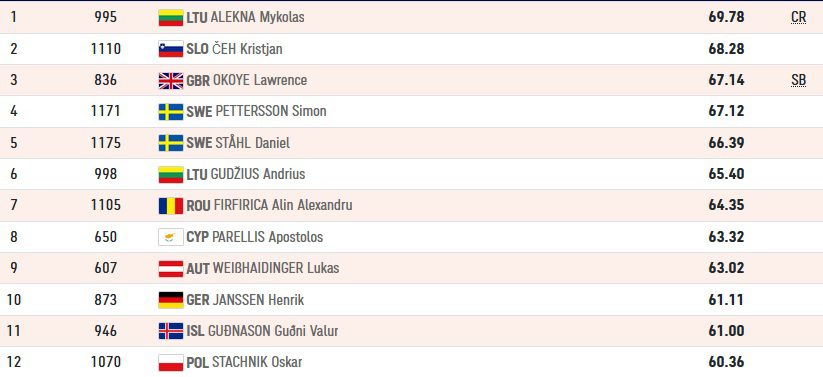Open athlete ALEKNA Mykolas
Image resolution: width=823 pixels, height=377 pixels.
[x=257, y=17]
